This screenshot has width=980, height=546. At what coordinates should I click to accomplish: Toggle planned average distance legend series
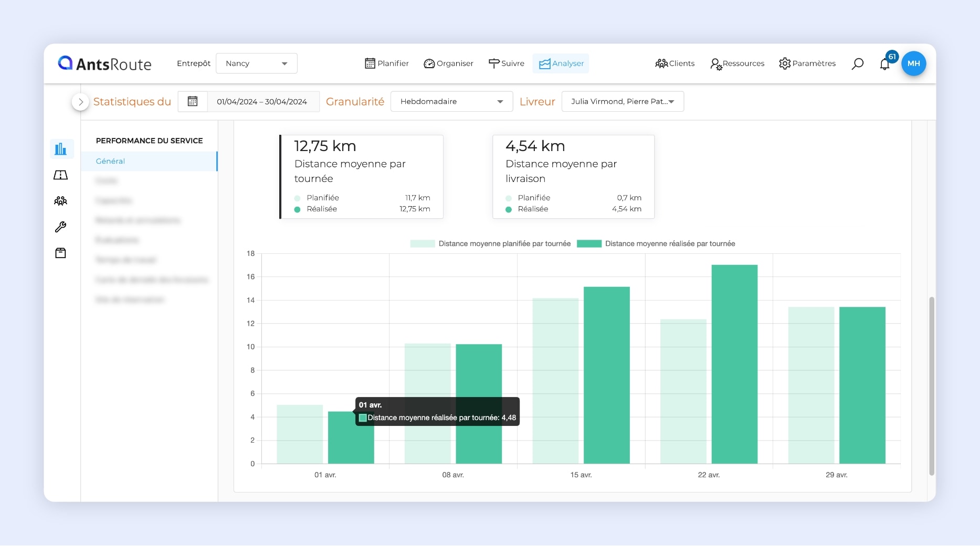[490, 243]
